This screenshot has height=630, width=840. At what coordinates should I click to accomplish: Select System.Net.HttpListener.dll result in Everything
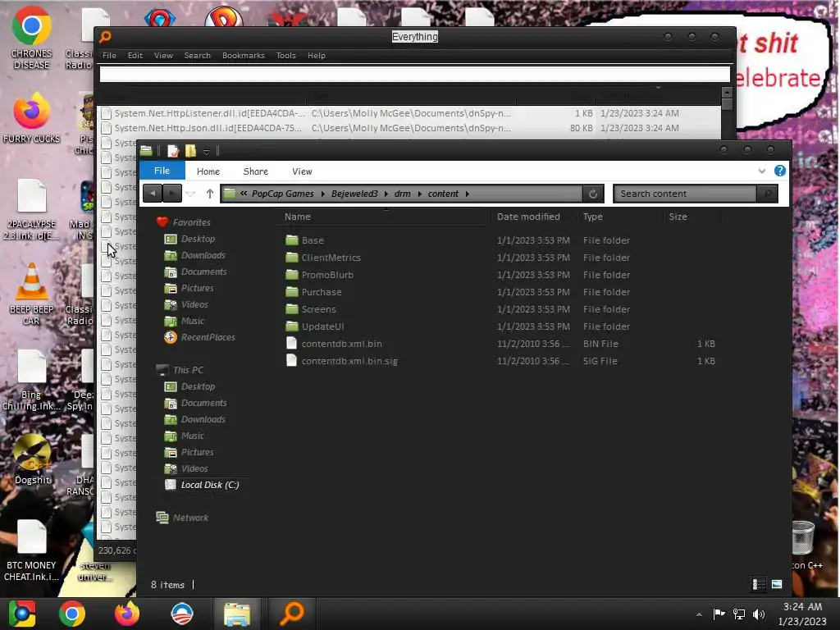(x=410, y=113)
